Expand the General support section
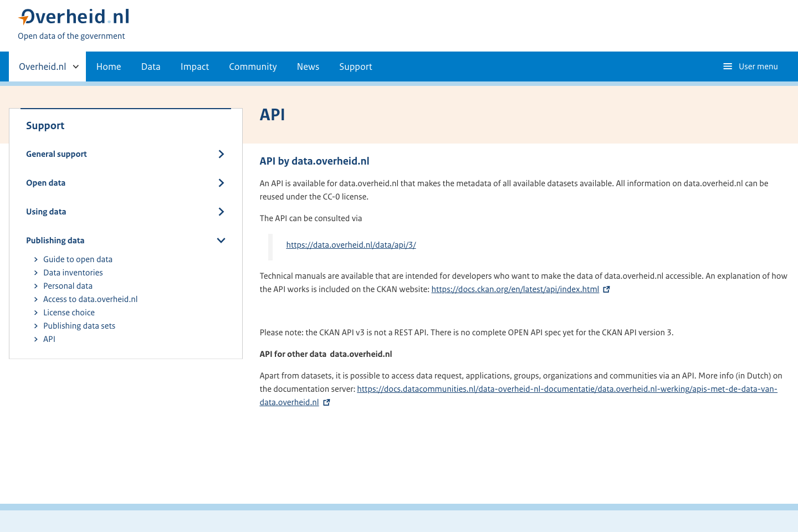This screenshot has width=798, height=532. [x=221, y=154]
